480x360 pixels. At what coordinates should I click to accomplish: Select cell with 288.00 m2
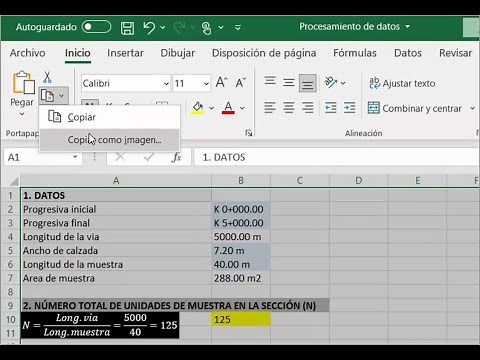point(241,278)
